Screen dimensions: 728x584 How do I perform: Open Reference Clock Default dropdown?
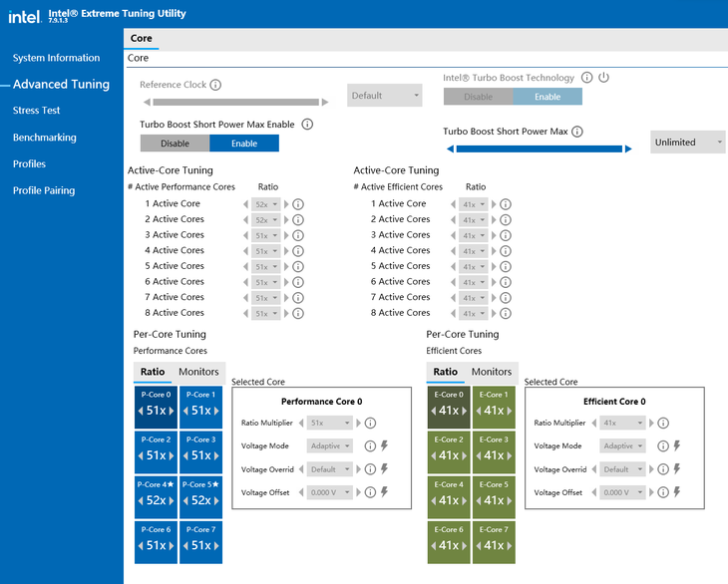[x=384, y=96]
